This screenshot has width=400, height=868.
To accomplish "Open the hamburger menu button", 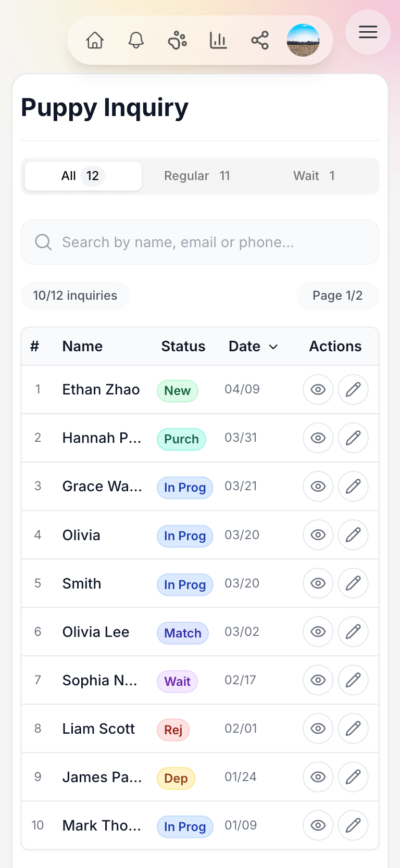I will tap(368, 32).
